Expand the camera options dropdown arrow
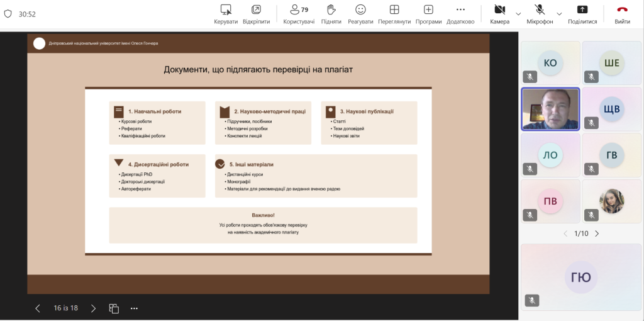644x321 pixels. [518, 13]
